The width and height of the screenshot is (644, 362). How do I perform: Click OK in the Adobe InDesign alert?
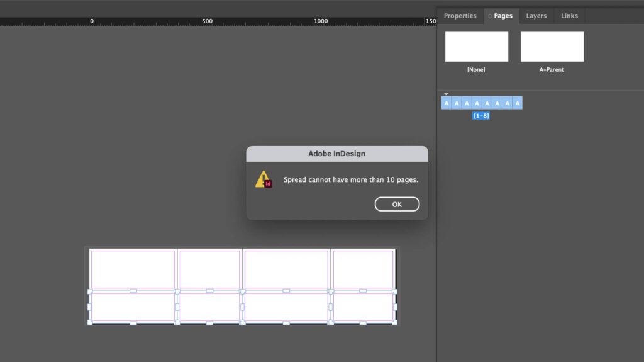[397, 204]
